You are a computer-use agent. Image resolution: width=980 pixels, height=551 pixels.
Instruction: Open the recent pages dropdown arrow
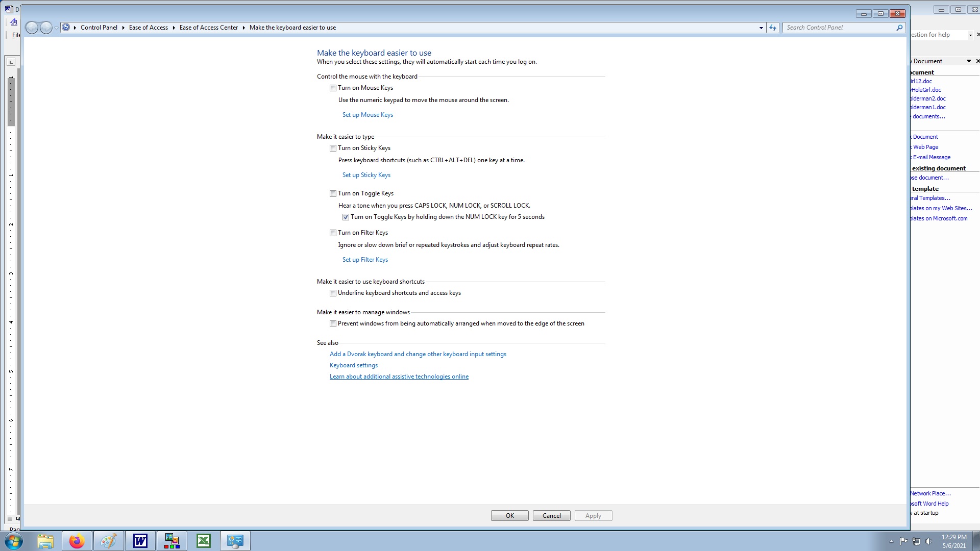(56, 28)
